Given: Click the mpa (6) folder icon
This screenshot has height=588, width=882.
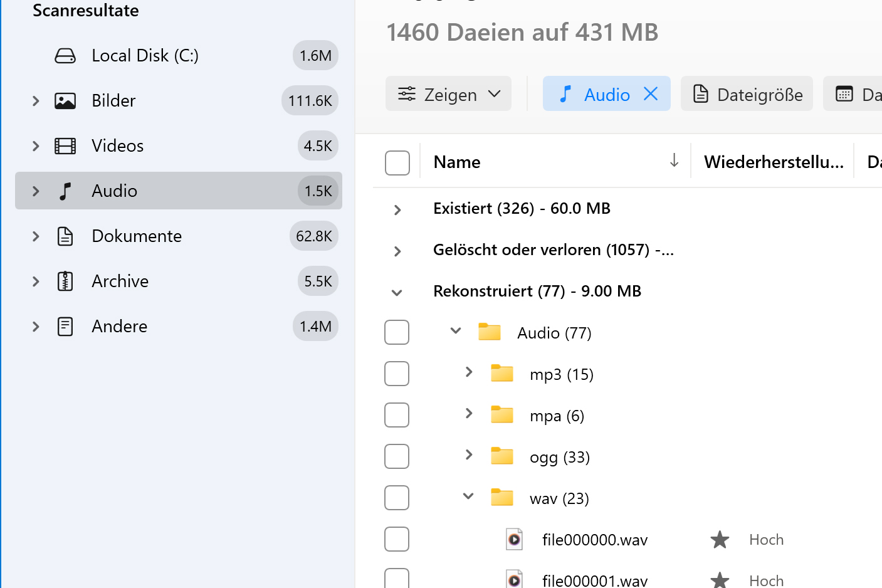Looking at the screenshot, I should click(502, 414).
